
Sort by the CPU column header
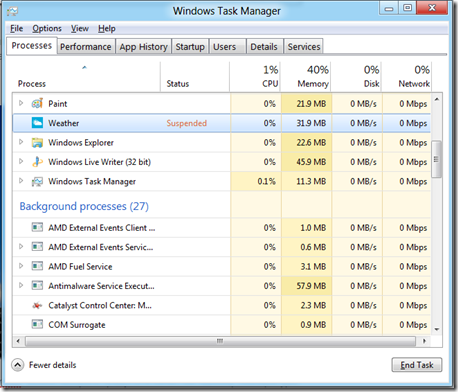pyautogui.click(x=255, y=77)
